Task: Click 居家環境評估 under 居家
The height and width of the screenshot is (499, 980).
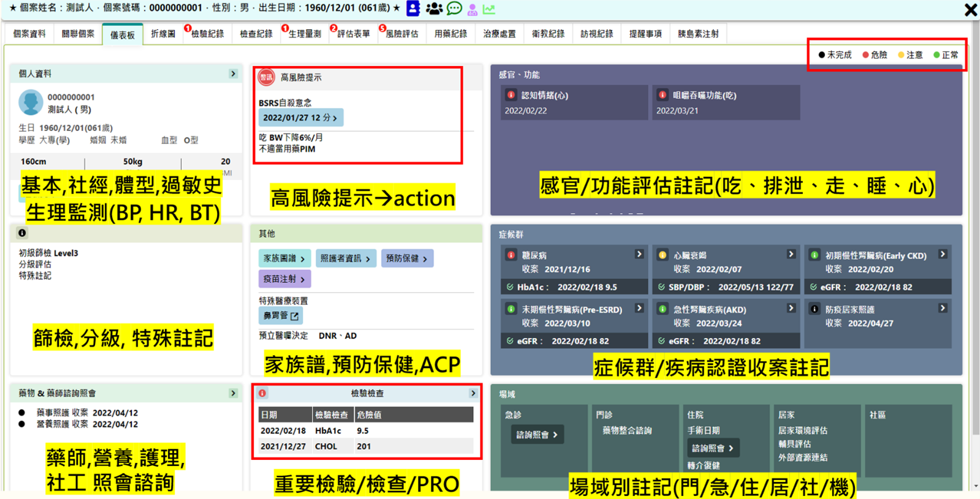Action: click(x=803, y=430)
